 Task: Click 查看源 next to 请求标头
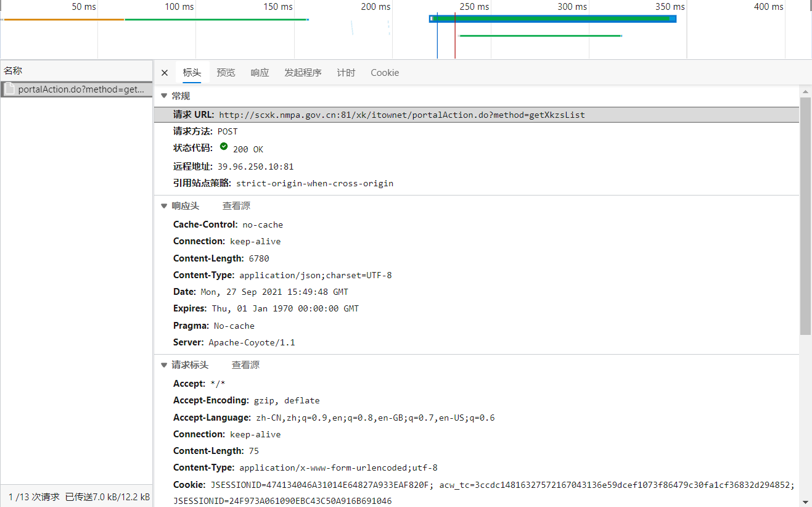coord(245,365)
